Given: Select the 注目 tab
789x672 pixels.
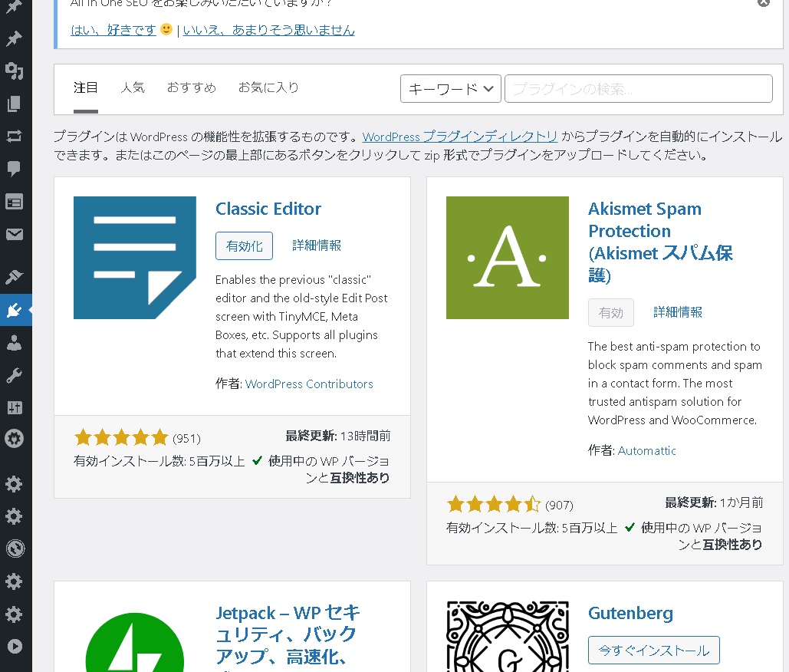Looking at the screenshot, I should click(86, 88).
